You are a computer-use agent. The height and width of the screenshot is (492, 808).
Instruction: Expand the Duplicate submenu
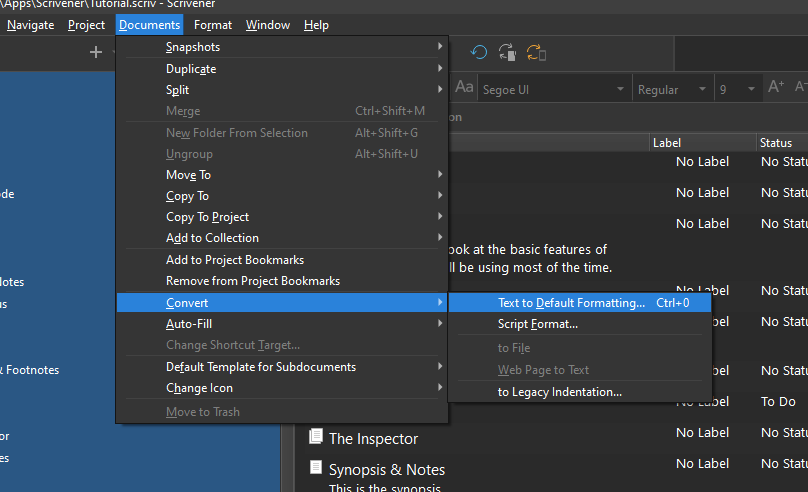click(282, 69)
